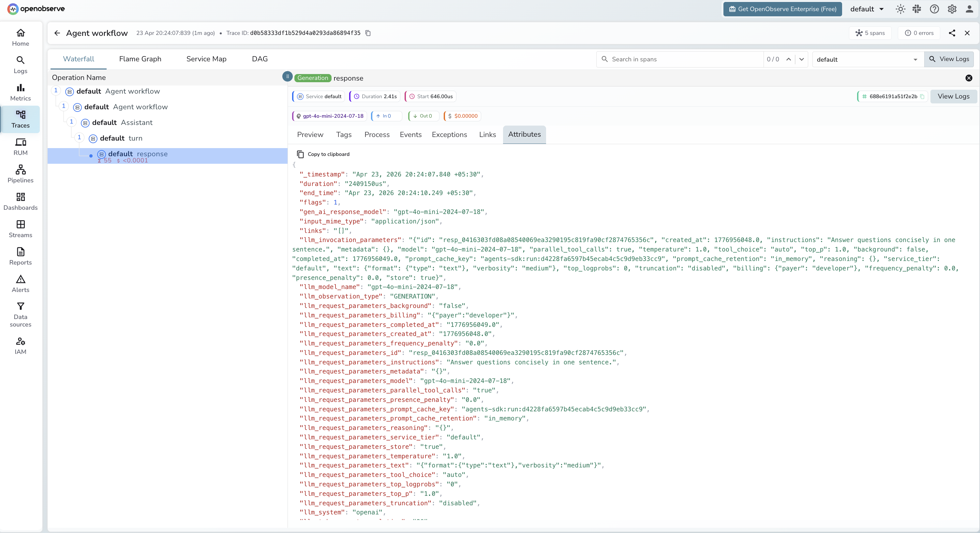Click Get OpenObserve Enterprise (Free) button

pos(782,9)
